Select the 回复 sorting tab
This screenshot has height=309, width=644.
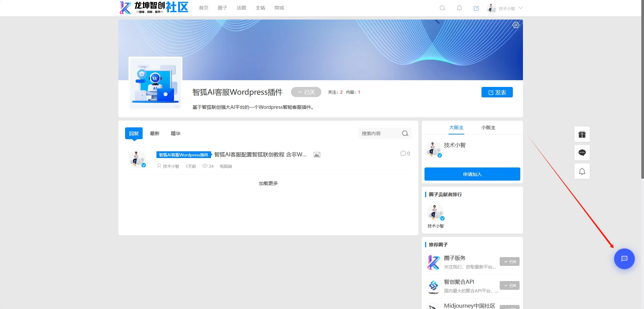pyautogui.click(x=134, y=133)
